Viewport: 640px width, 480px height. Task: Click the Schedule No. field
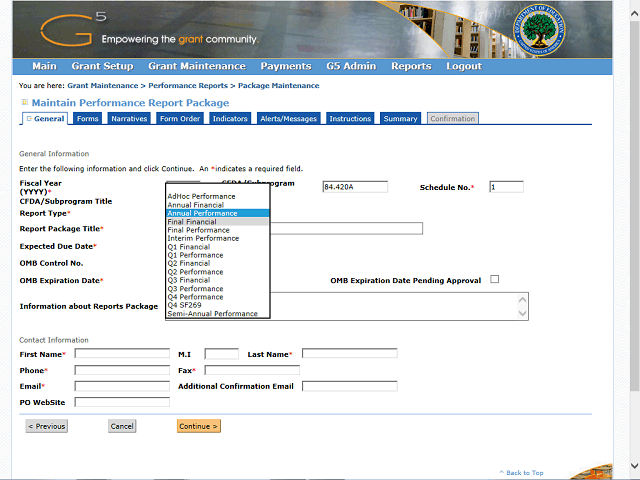pyautogui.click(x=506, y=187)
